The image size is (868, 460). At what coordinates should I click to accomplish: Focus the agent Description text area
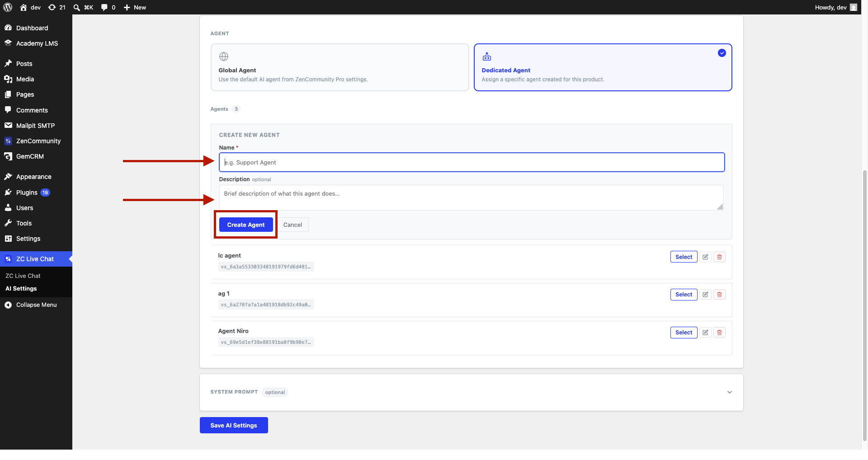pyautogui.click(x=471, y=197)
